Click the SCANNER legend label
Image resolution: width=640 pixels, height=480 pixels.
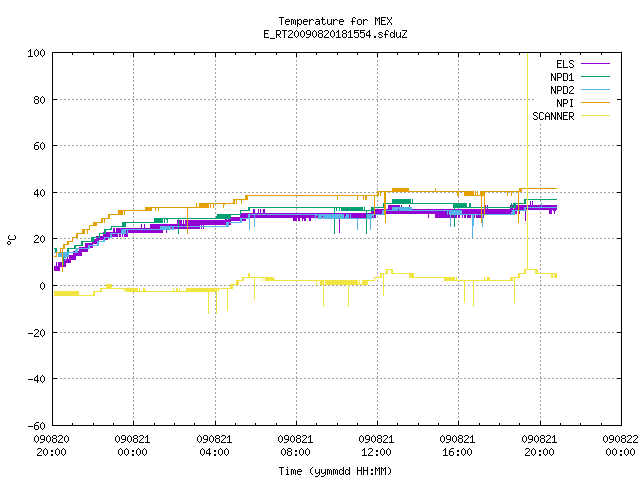(553, 116)
